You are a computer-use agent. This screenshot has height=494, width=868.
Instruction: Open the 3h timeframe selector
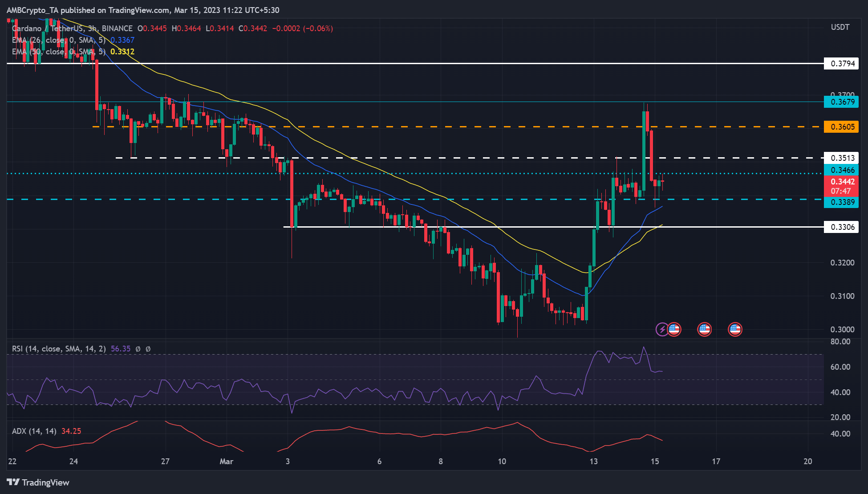pyautogui.click(x=92, y=28)
